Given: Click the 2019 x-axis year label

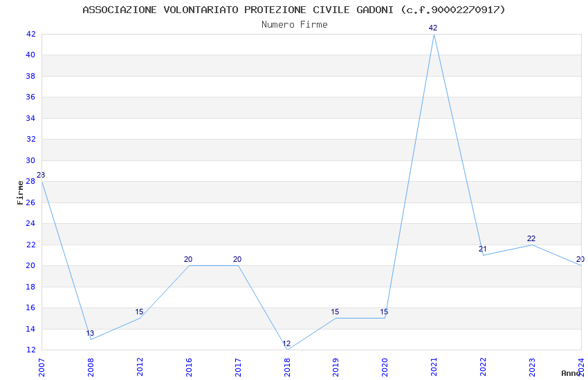Looking at the screenshot, I should (x=336, y=368).
